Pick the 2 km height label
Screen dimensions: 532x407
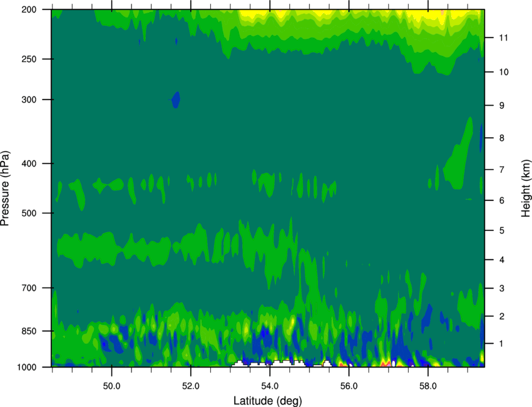tap(502, 316)
